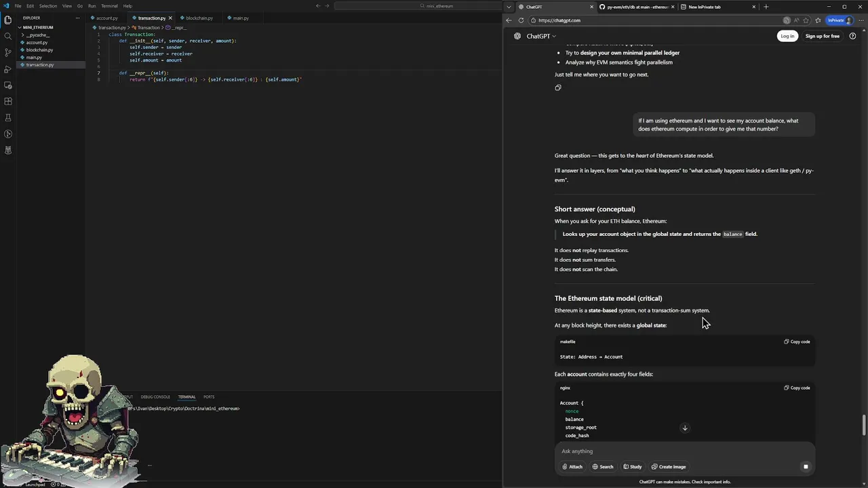Image resolution: width=868 pixels, height=488 pixels.
Task: Toggle the Study mode chip
Action: click(632, 466)
